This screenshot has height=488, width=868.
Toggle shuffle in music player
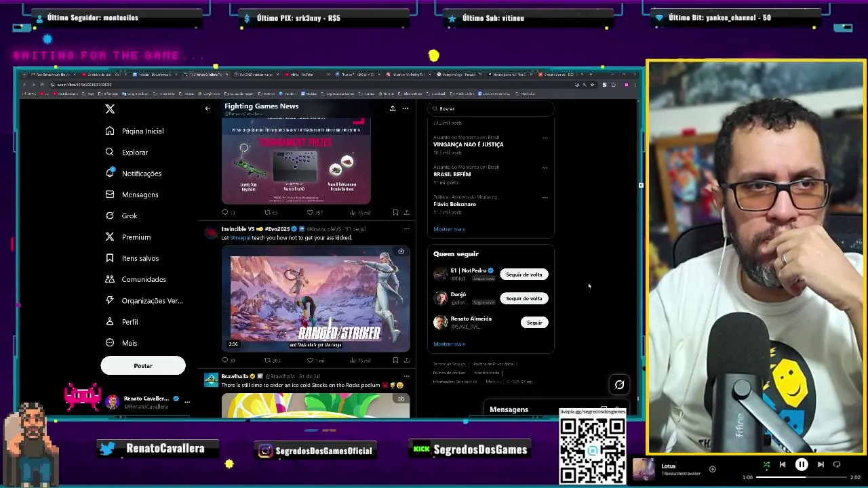766,464
